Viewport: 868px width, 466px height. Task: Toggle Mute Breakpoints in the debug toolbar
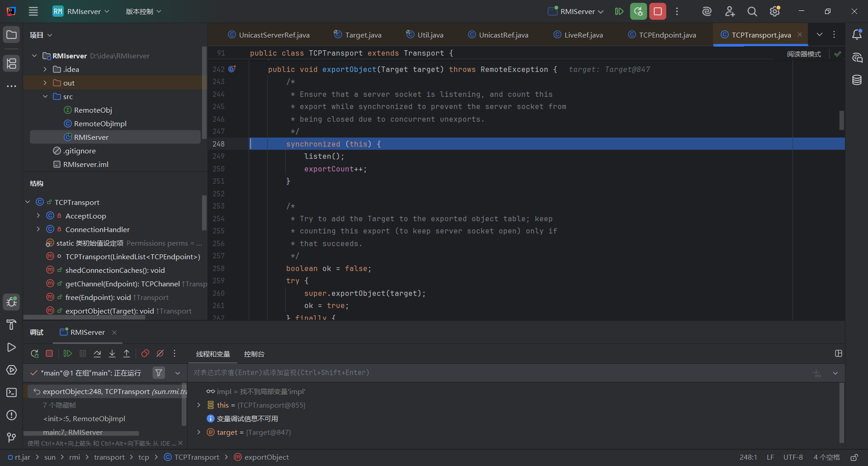[x=160, y=354]
